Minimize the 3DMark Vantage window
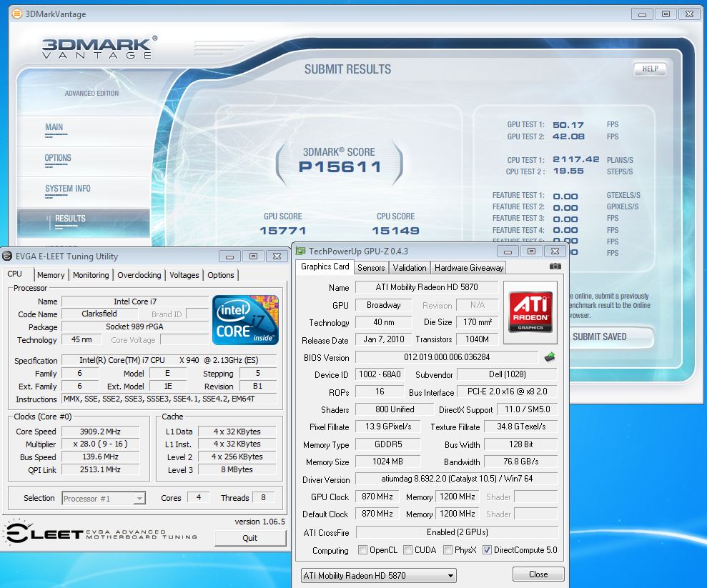This screenshot has height=588, width=707. pyautogui.click(x=642, y=14)
